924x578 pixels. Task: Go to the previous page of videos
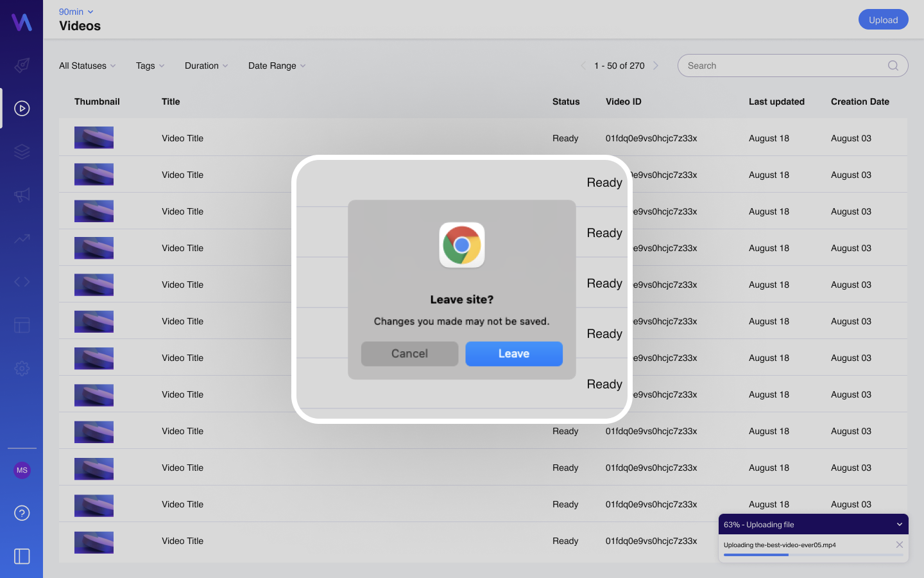click(583, 66)
